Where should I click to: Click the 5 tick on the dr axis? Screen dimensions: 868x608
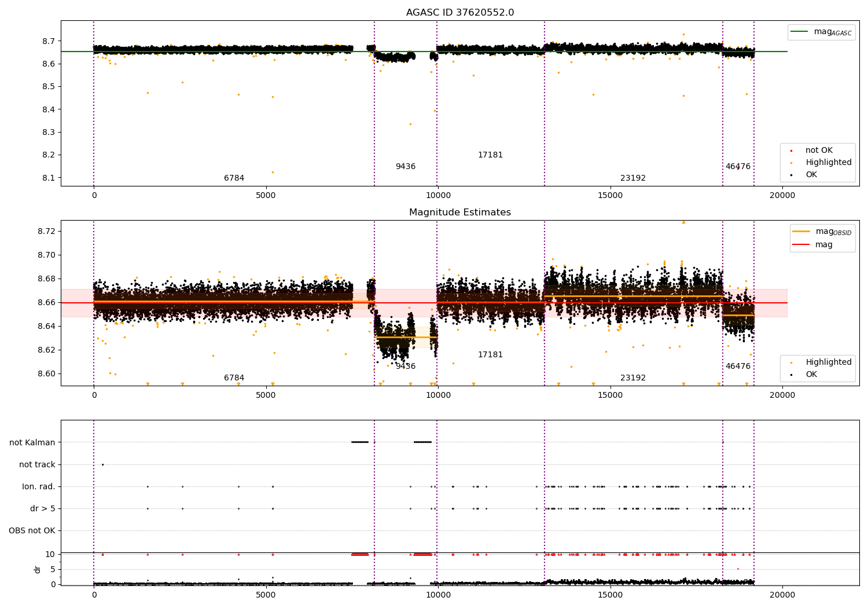pos(53,569)
